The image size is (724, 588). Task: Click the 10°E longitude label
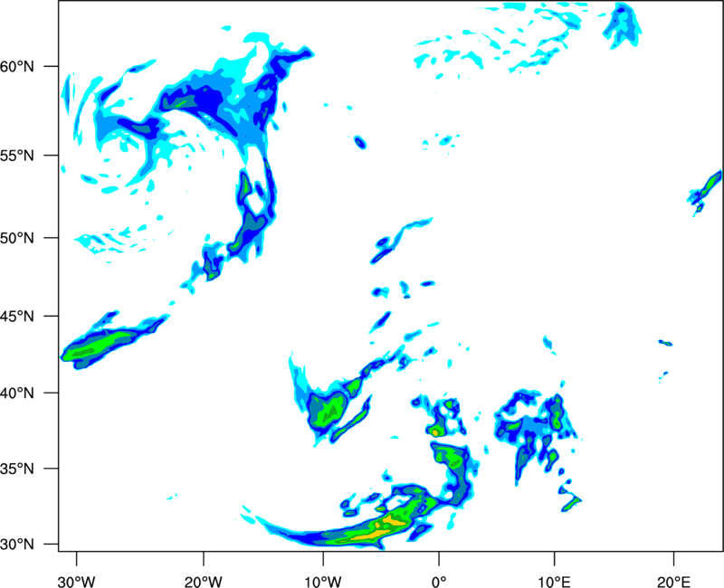[554, 582]
